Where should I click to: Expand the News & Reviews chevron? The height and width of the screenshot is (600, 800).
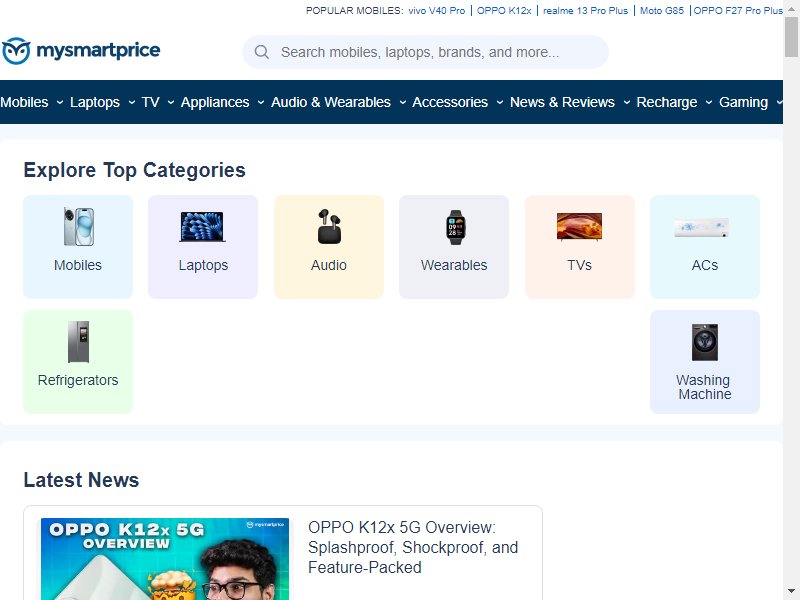(627, 103)
